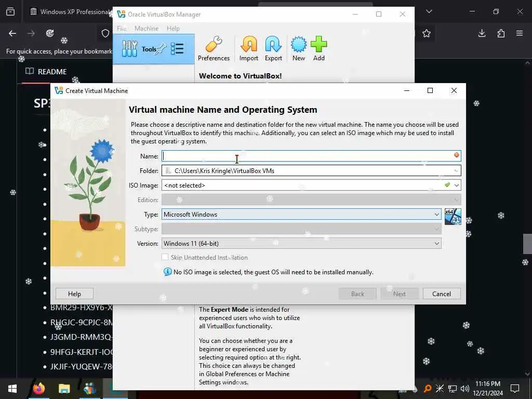Open Firefox from the taskbar

click(38, 389)
